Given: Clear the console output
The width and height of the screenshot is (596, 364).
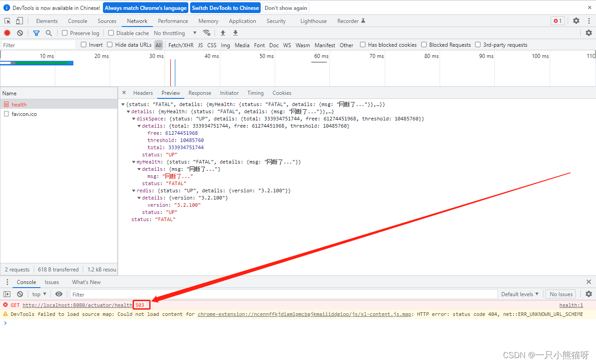Looking at the screenshot, I should coord(20,294).
